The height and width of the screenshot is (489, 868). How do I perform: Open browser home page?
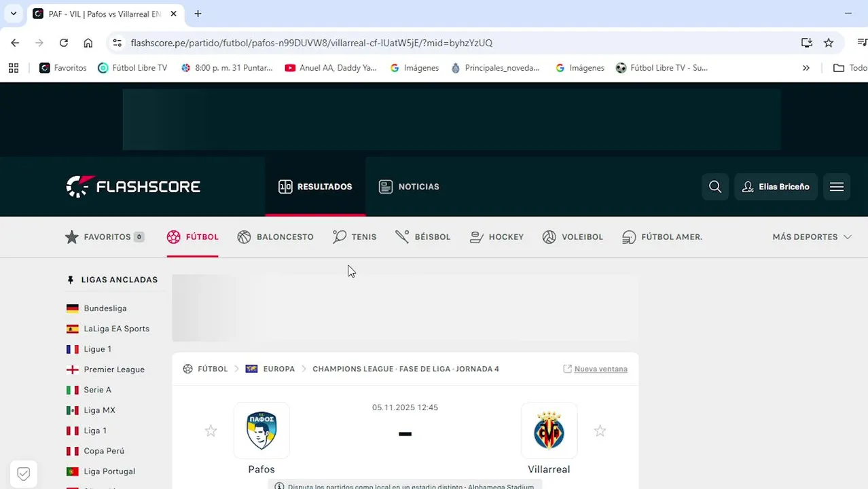(x=88, y=43)
